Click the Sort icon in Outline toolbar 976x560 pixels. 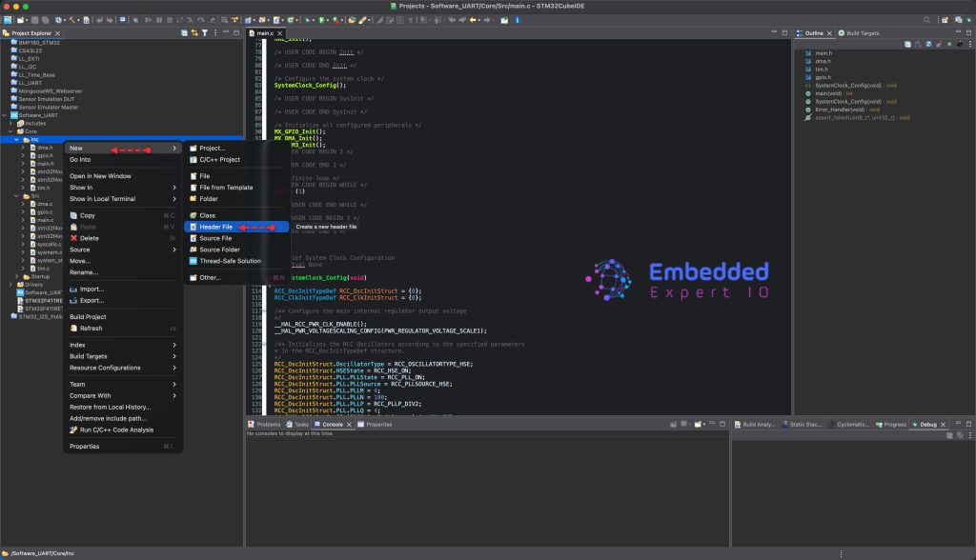pos(918,44)
